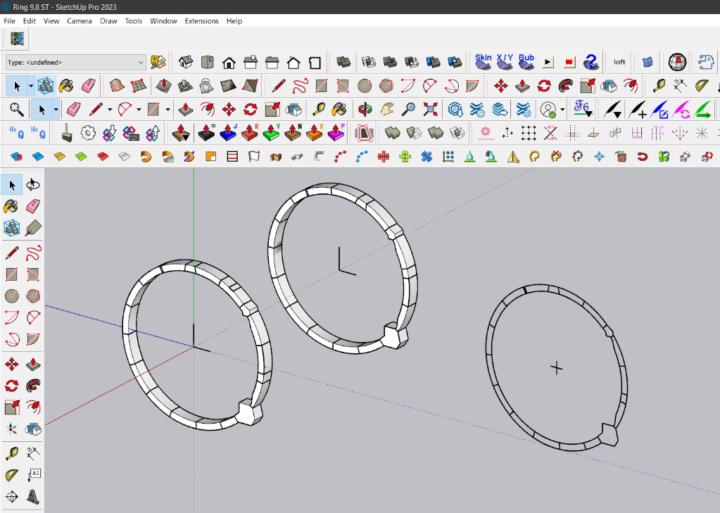
Task: Open the Edit menu
Action: click(x=29, y=21)
